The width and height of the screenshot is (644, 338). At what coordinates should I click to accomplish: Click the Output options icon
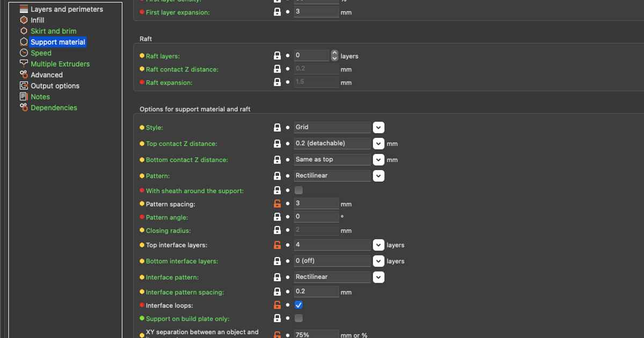[24, 86]
